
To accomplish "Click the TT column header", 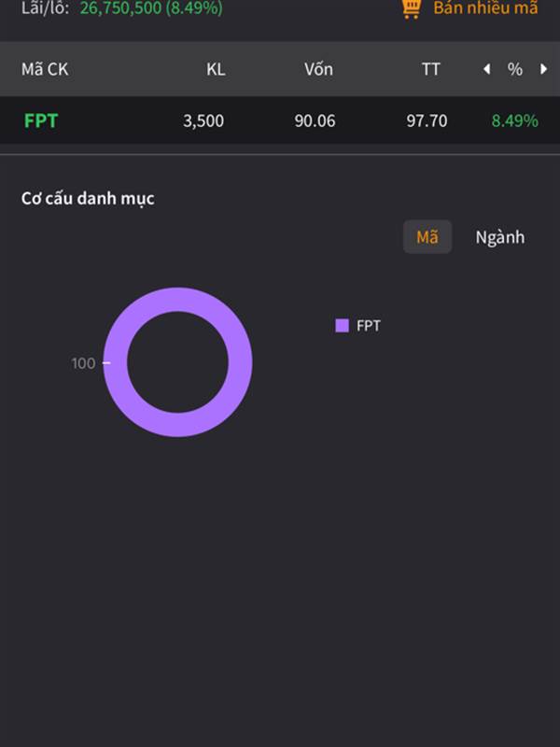I will click(430, 69).
